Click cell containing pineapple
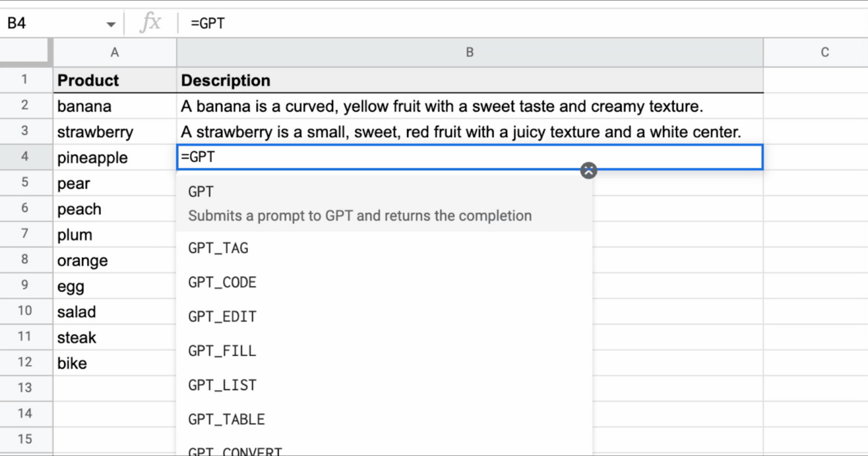This screenshot has width=868, height=456. [x=115, y=158]
